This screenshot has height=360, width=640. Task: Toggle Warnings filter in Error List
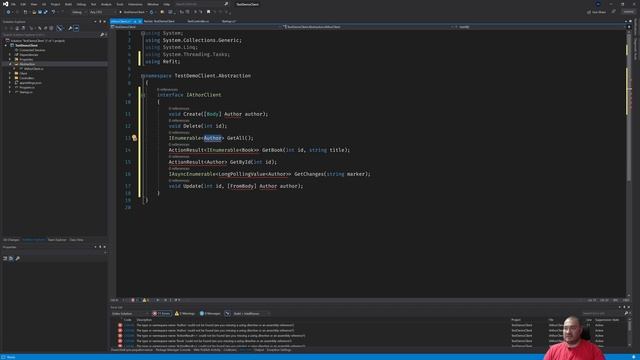(185, 313)
